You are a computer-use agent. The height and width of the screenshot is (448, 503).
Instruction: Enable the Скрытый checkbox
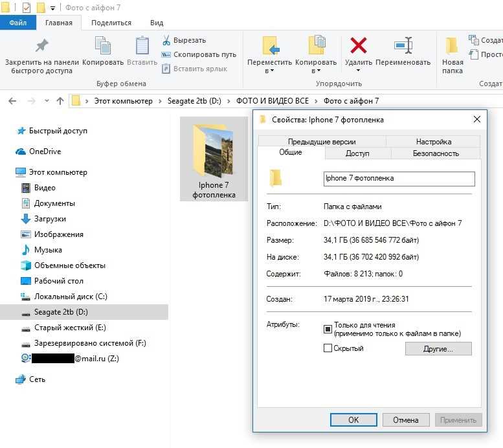coord(328,348)
